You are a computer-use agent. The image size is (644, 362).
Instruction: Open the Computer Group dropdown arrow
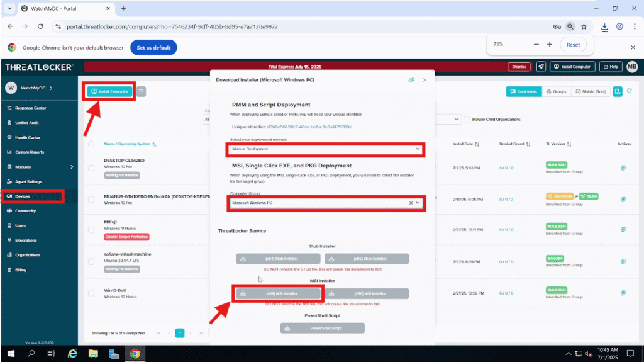tap(418, 203)
